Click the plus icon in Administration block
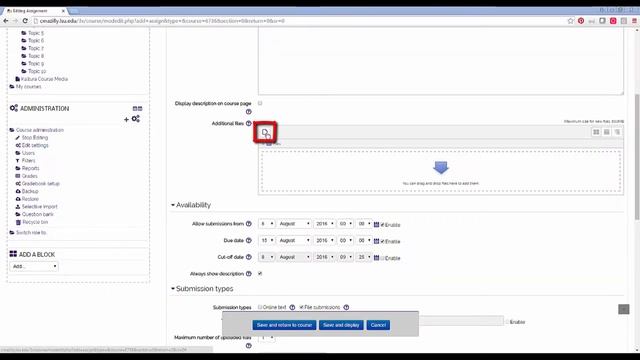The image size is (640, 360). click(x=126, y=119)
